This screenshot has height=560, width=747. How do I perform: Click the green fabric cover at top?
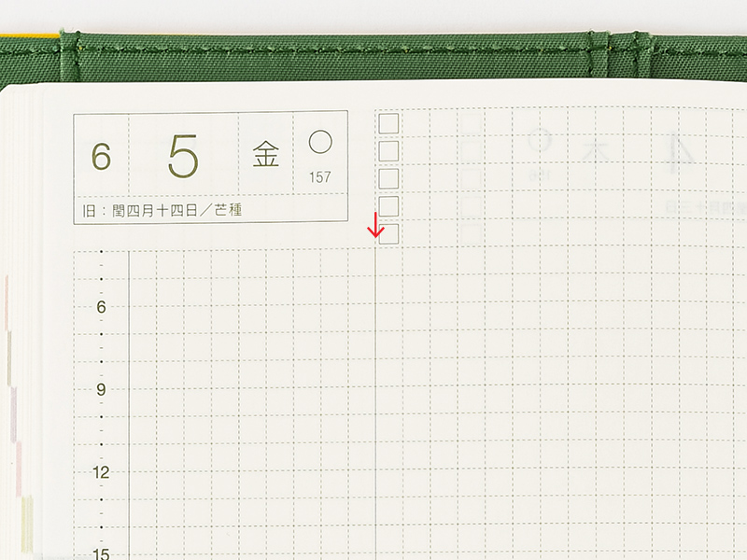[x=373, y=56]
